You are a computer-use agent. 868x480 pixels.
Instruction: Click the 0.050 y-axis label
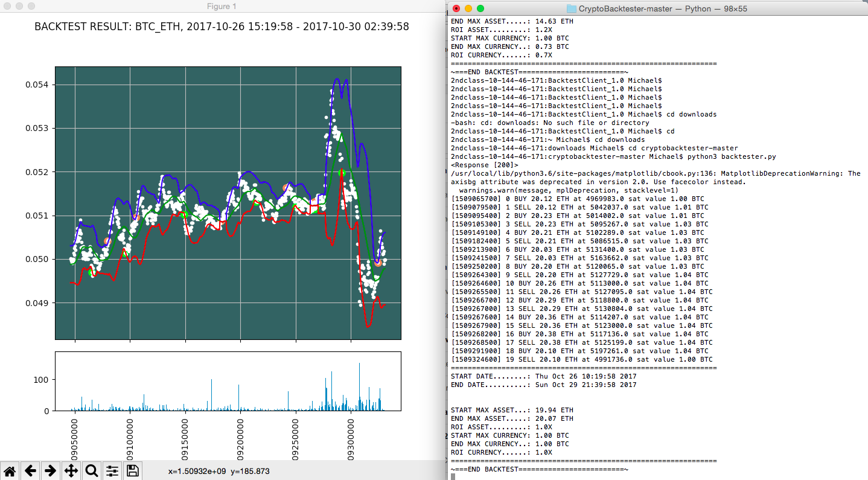(37, 259)
